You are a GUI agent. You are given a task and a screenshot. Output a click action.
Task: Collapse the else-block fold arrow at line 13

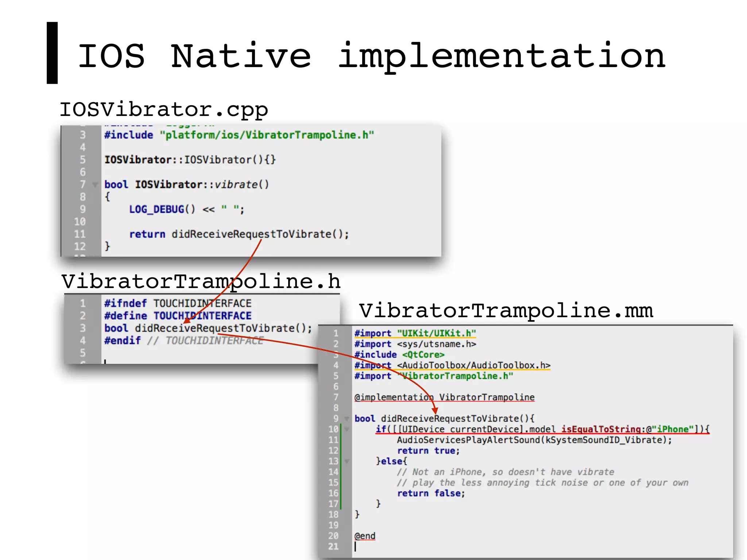click(x=347, y=462)
